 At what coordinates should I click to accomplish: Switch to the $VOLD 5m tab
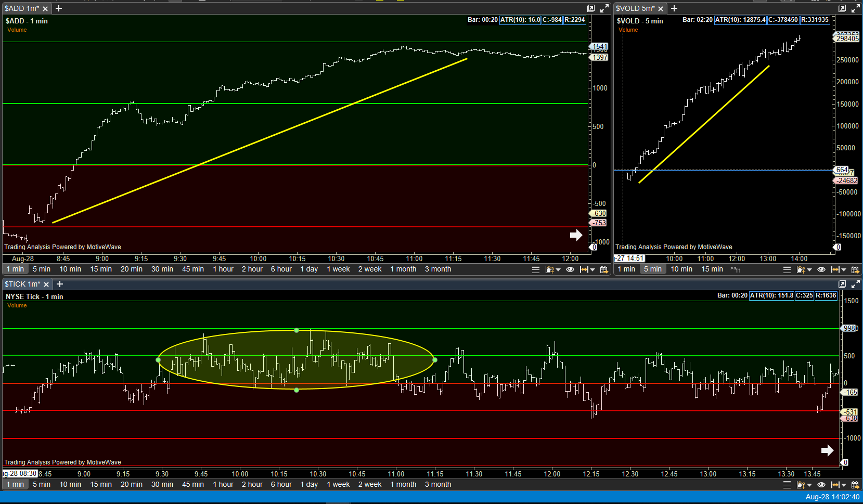(x=636, y=8)
